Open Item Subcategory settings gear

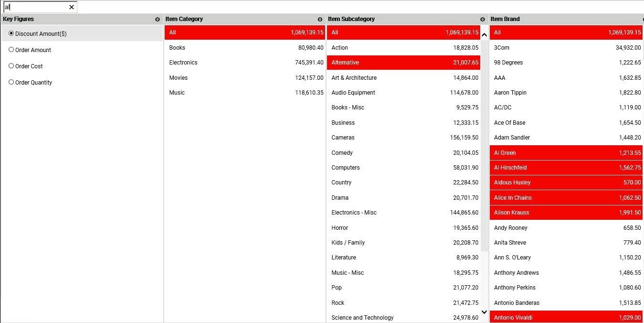click(x=482, y=20)
